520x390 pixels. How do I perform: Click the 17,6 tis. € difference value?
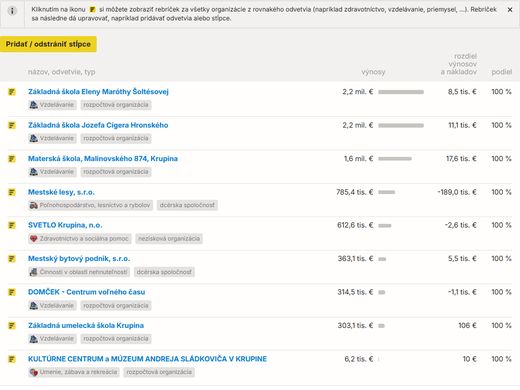coord(461,159)
